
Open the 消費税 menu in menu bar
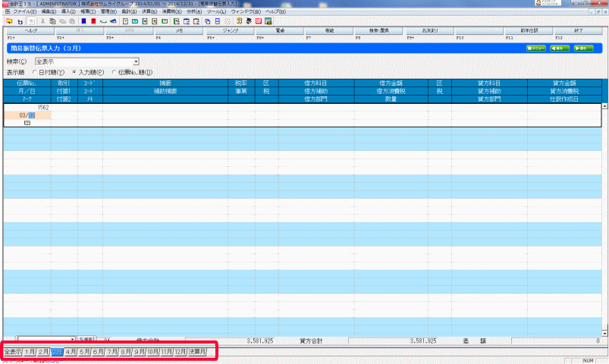click(x=174, y=13)
